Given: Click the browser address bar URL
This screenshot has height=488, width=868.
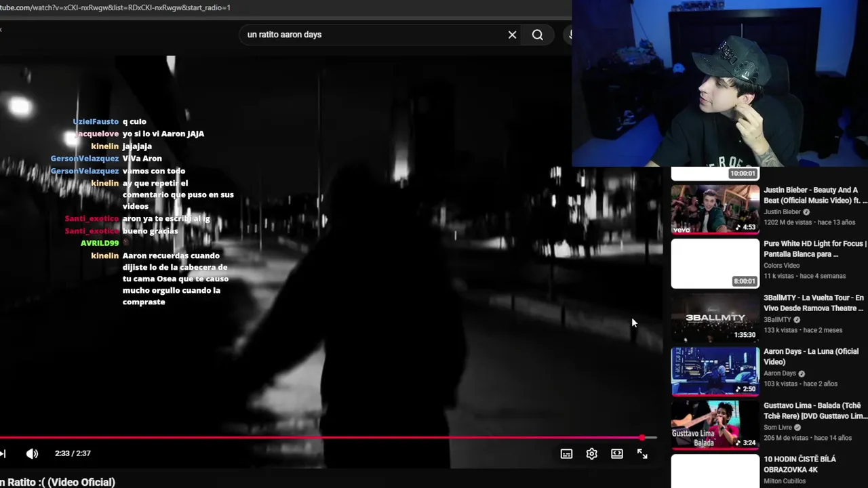Looking at the screenshot, I should (x=115, y=7).
